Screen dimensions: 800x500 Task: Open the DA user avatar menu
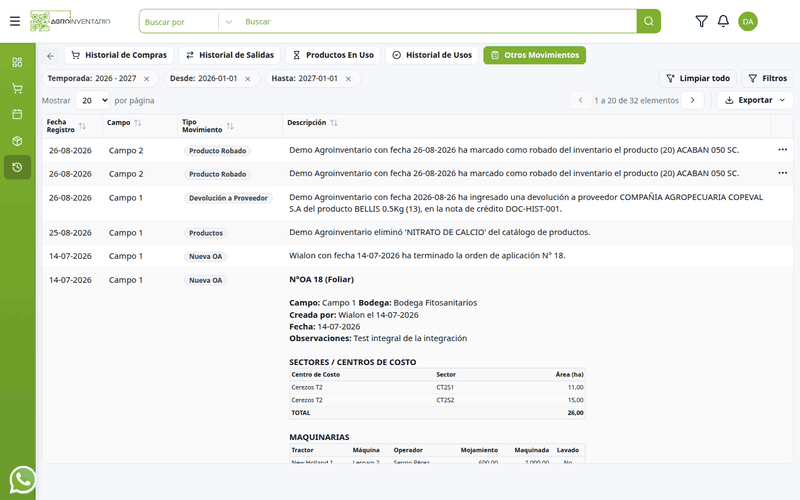(747, 21)
